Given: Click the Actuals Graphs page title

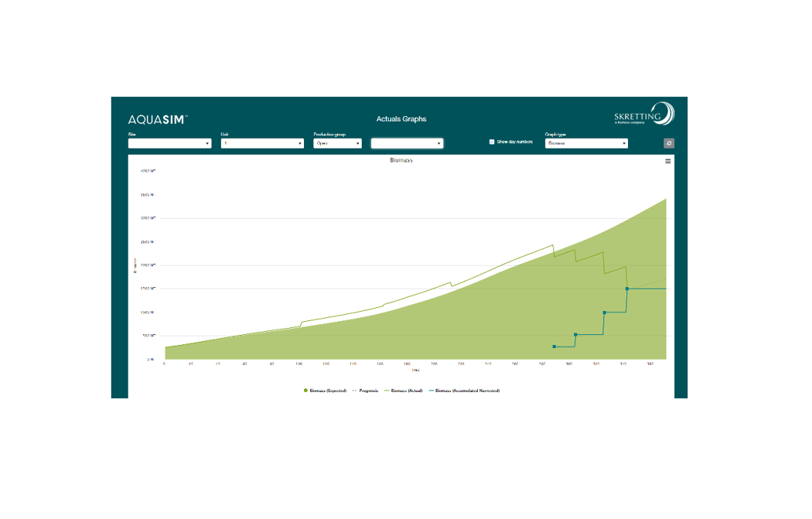Looking at the screenshot, I should [401, 119].
